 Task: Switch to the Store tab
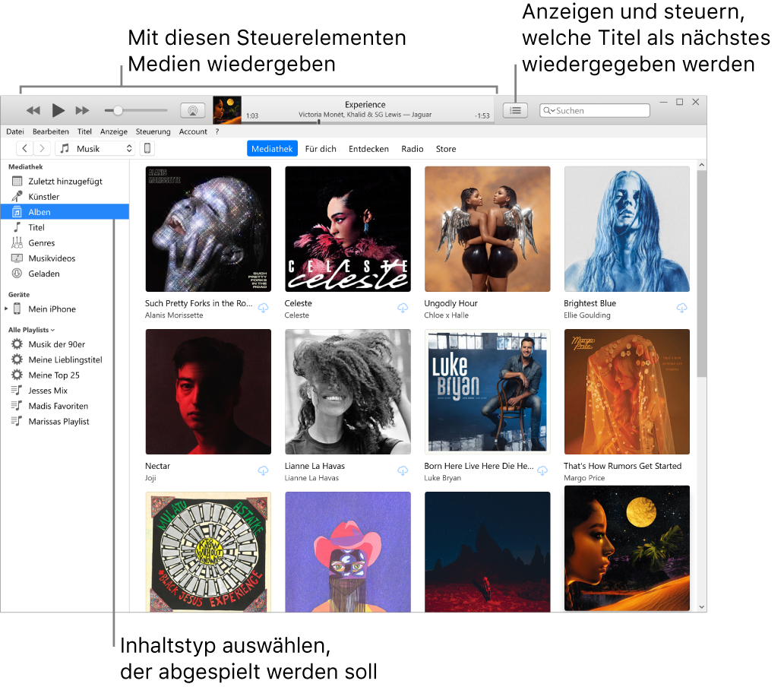tap(445, 148)
